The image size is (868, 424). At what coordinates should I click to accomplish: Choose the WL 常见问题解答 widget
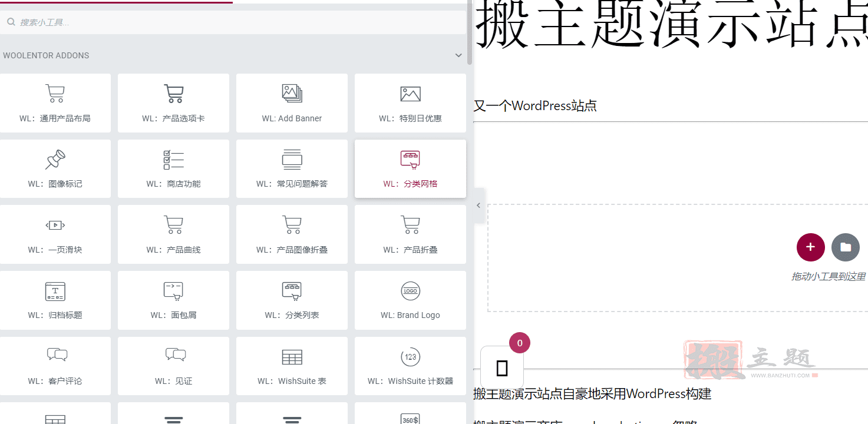[292, 168]
